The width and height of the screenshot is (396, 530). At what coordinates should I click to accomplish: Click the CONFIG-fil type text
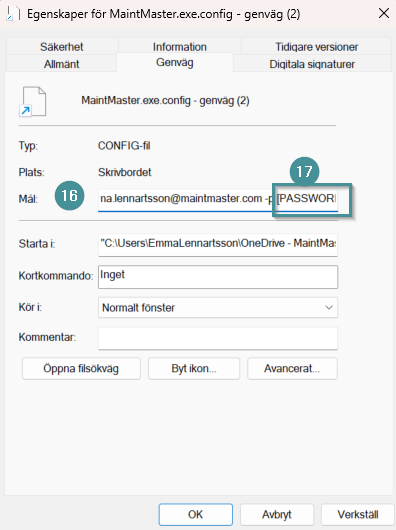tap(124, 146)
